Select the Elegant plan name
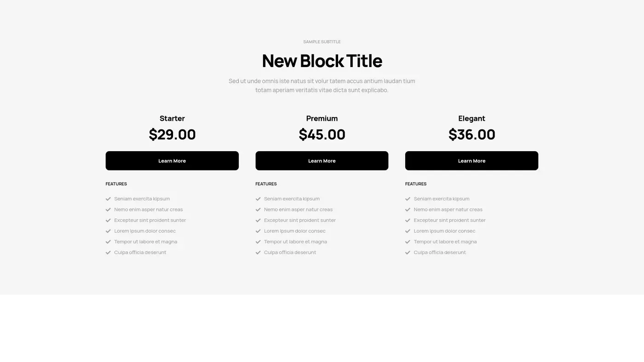The height and width of the screenshot is (362, 644). click(471, 118)
